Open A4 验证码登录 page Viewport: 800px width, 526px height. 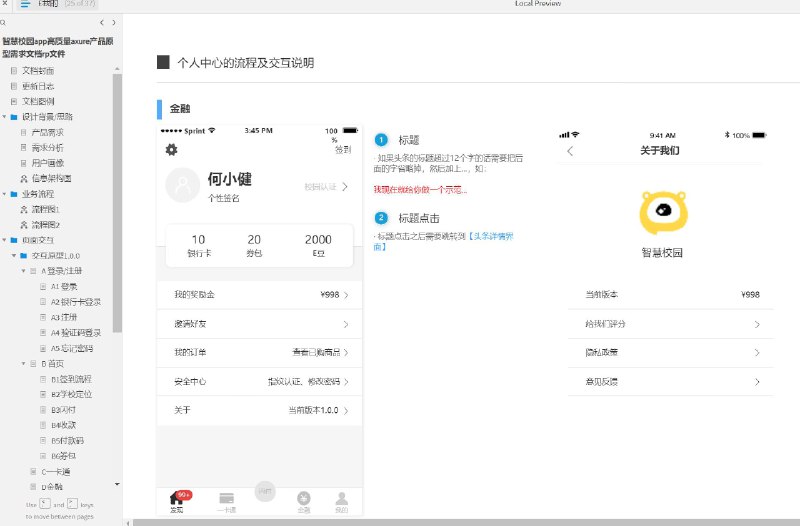click(x=76, y=333)
